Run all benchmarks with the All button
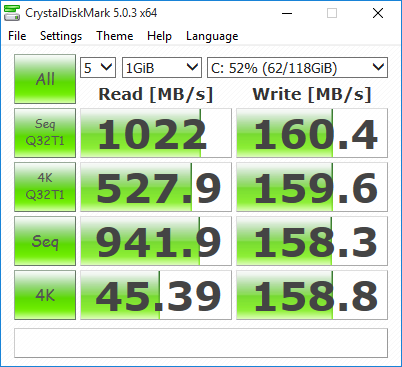Image resolution: width=402 pixels, height=367 pixels. pyautogui.click(x=45, y=79)
